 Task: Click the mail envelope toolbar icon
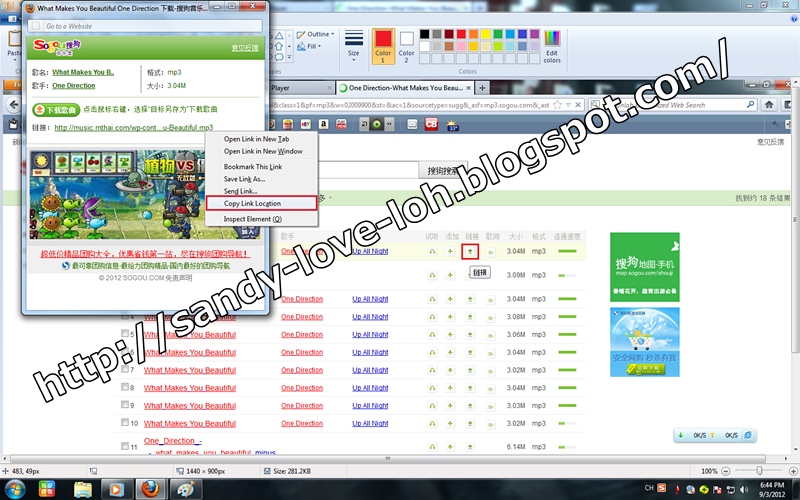tap(412, 123)
